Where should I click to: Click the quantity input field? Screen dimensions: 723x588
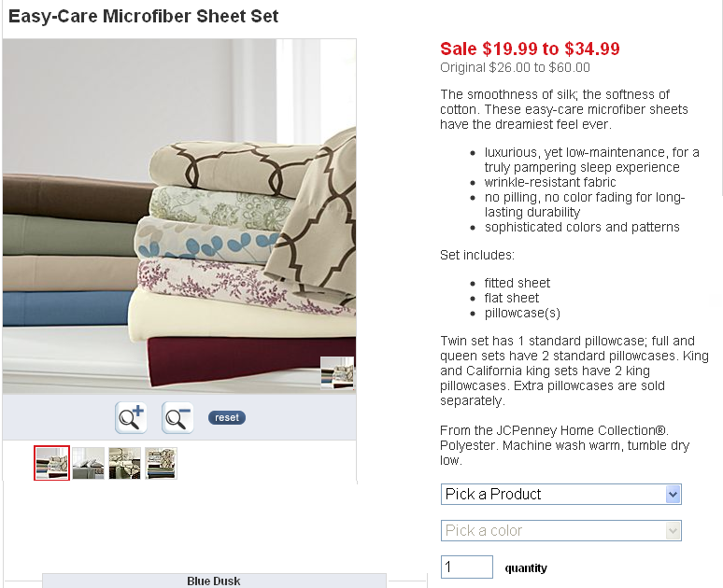[x=467, y=567]
